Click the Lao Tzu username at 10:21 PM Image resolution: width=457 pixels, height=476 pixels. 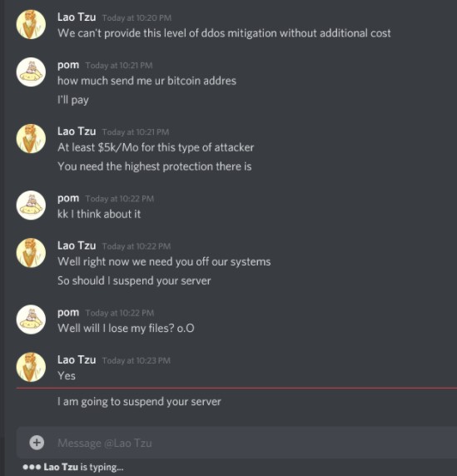click(77, 131)
